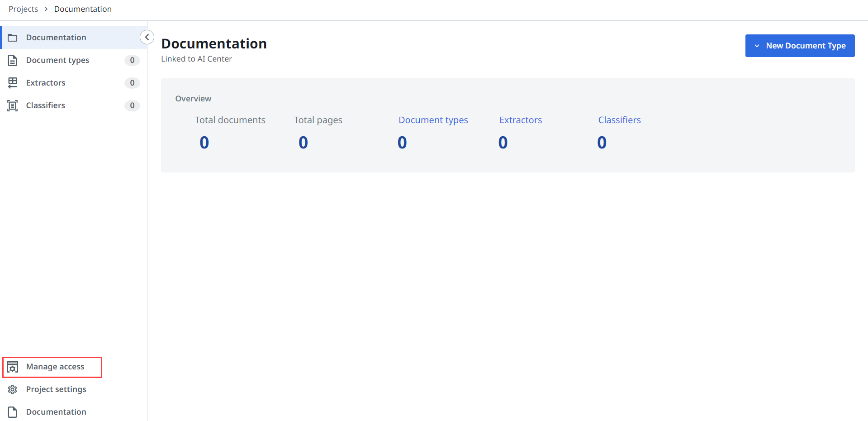Click the Extractors sidebar icon

(13, 83)
